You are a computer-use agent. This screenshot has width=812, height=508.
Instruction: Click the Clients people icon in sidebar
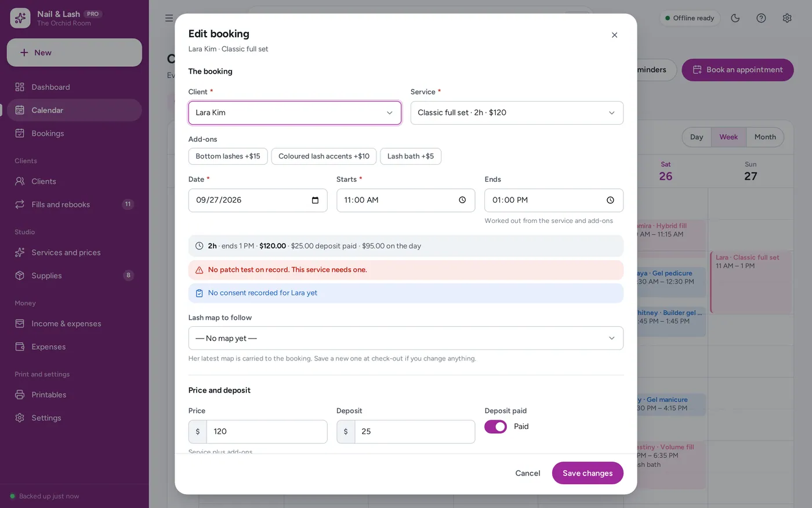(x=20, y=181)
